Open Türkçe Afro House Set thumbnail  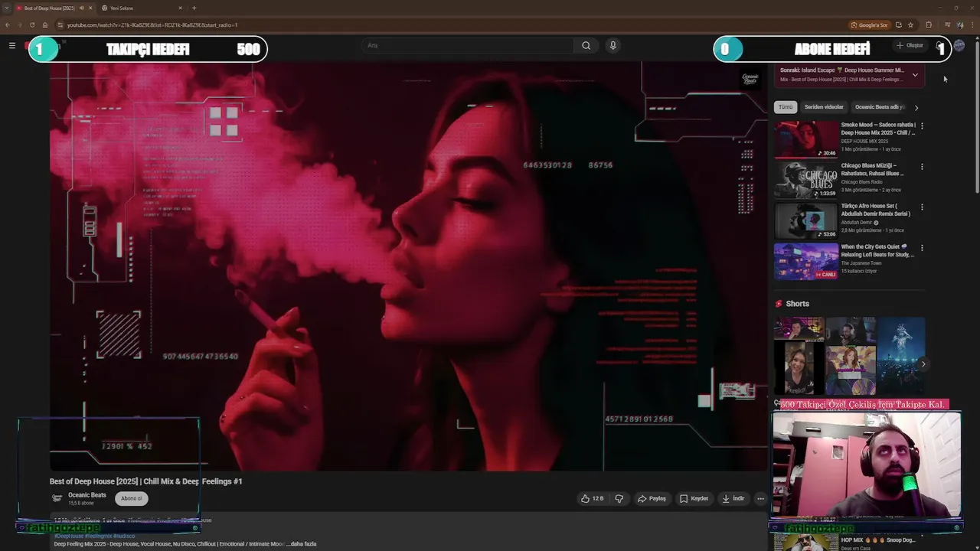(x=806, y=220)
